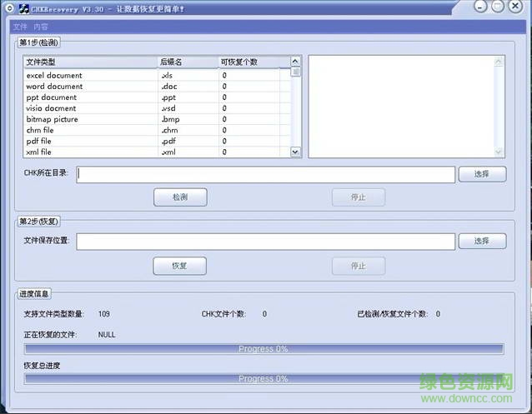Select the word document row
Viewport: 532px width, 414px height.
[157, 87]
